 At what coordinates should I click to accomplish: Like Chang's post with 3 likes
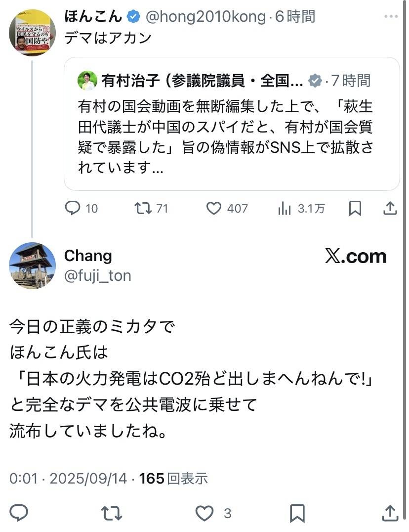204,513
